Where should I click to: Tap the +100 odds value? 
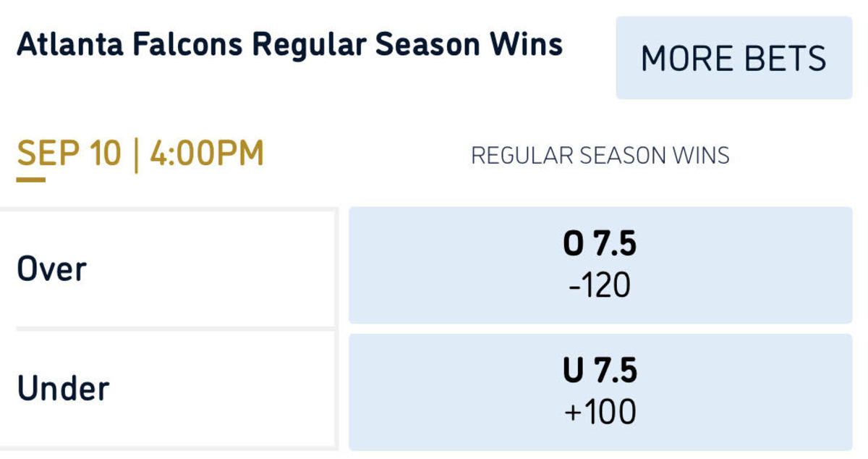600,412
